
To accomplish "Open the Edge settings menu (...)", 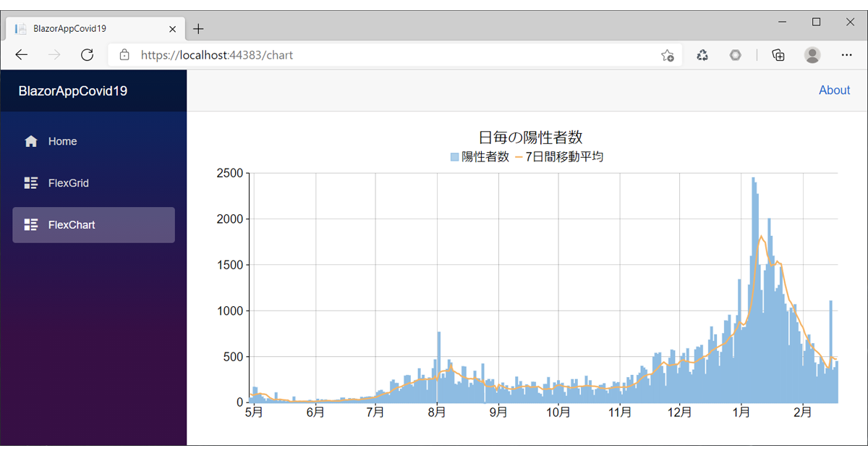I will (847, 54).
